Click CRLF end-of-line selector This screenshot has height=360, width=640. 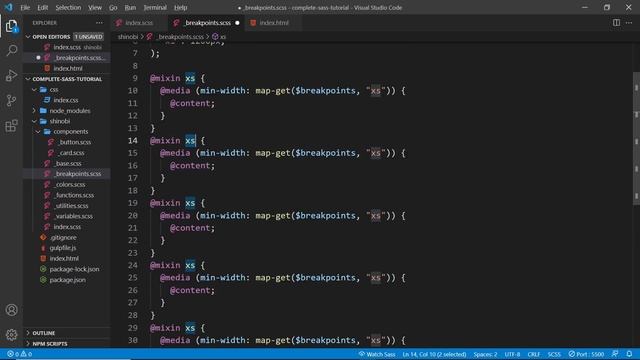(x=534, y=354)
